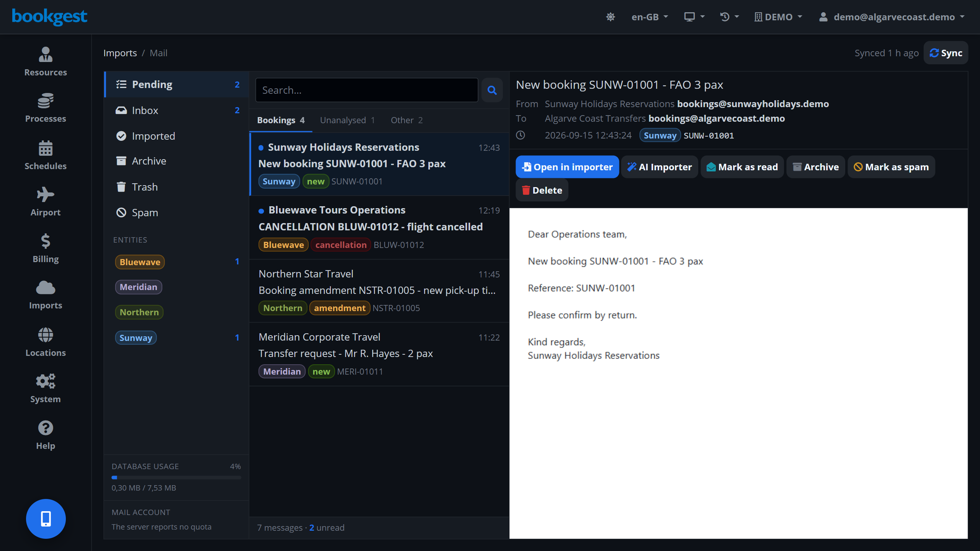Open the demo@algarvecoast.demo user menu
Image resolution: width=980 pixels, height=551 pixels.
(892, 17)
